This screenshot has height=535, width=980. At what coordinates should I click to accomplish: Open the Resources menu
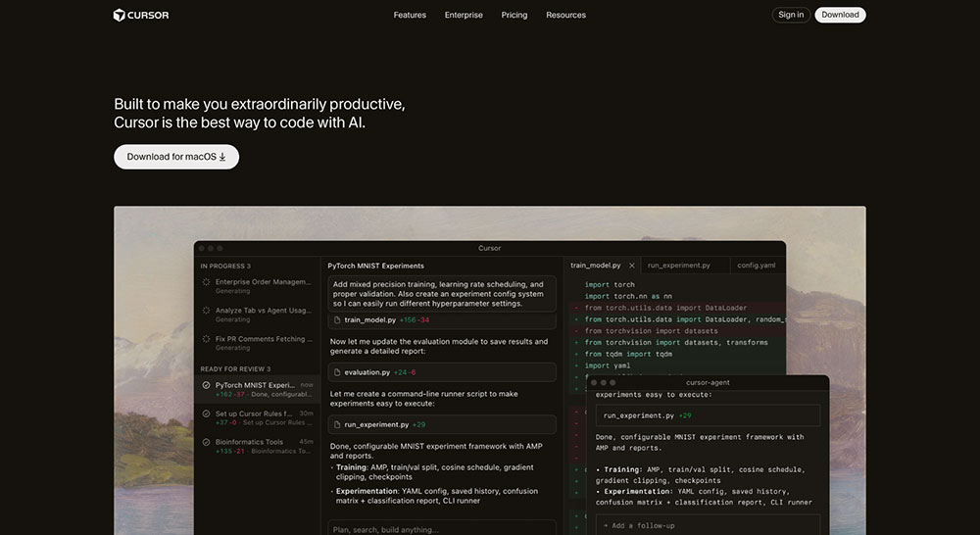click(565, 15)
